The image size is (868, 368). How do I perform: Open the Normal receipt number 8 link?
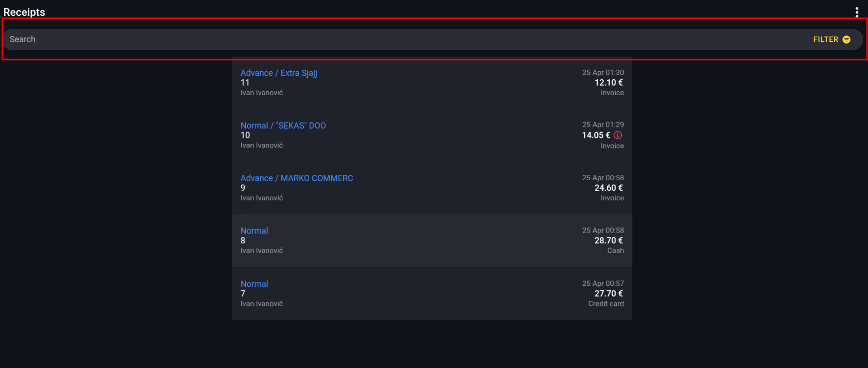point(254,231)
